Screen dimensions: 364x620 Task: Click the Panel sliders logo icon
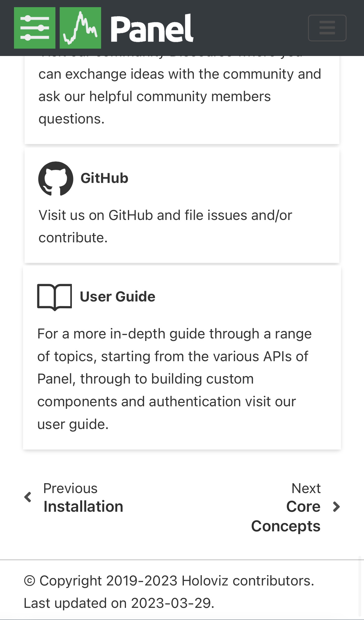click(35, 28)
